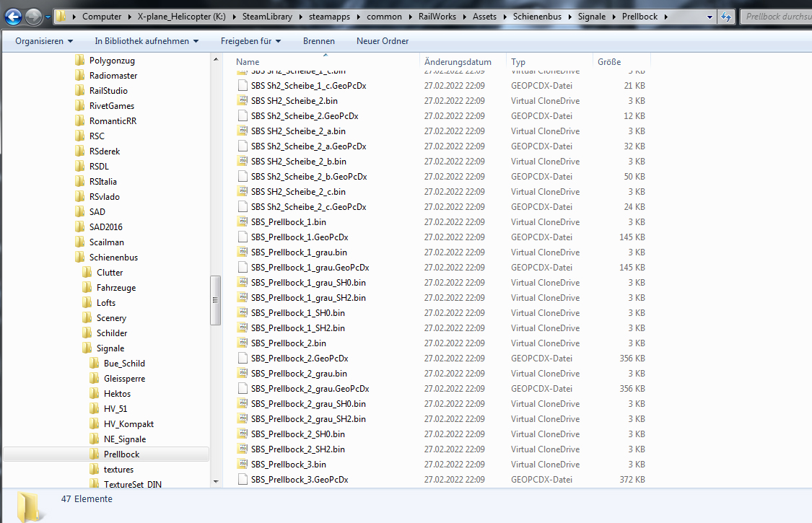Click the tree pane scroll down arrow
The width and height of the screenshot is (812, 523).
[x=216, y=482]
